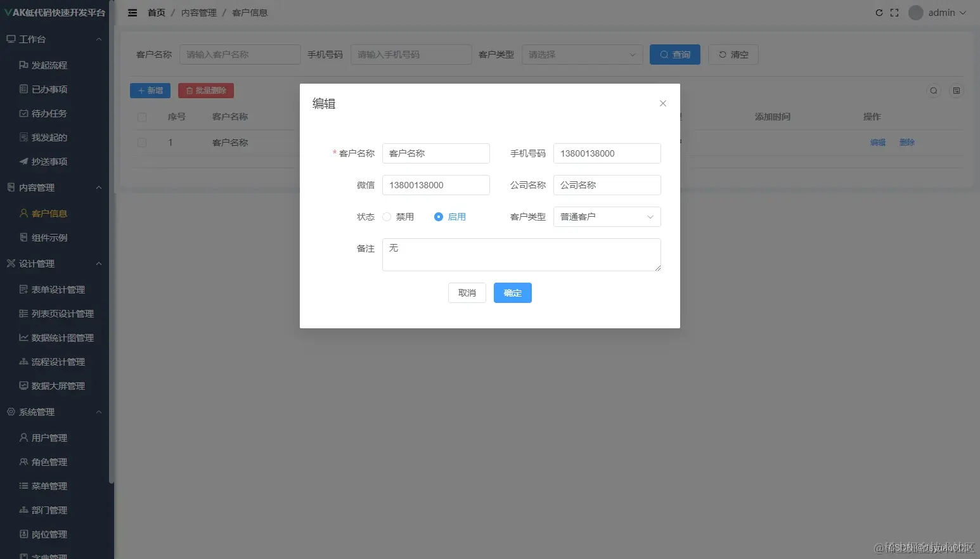Toggle the sidebar with the hamburger icon

[132, 12]
